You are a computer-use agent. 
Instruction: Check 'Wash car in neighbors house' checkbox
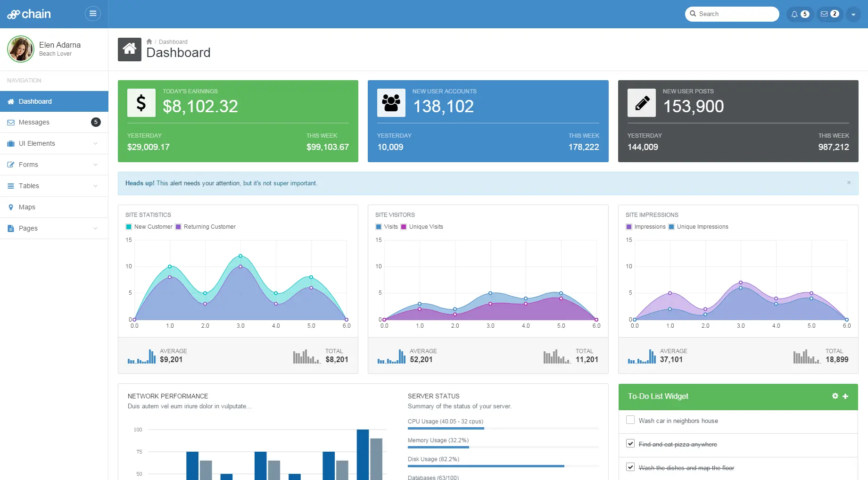click(x=630, y=420)
